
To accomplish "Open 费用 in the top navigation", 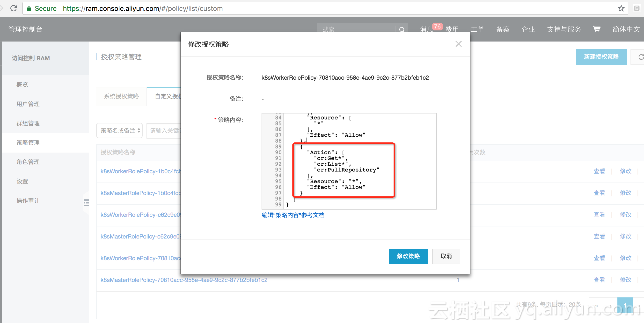I will point(452,29).
